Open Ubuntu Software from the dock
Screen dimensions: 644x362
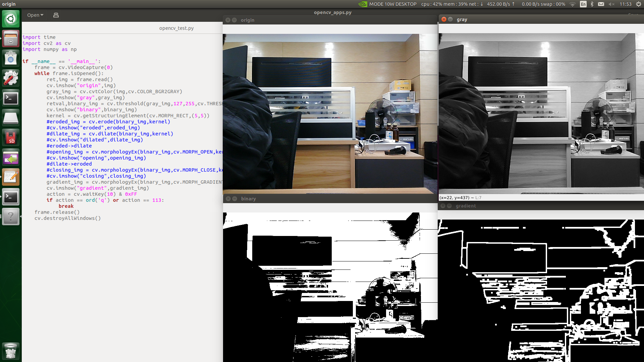11,58
